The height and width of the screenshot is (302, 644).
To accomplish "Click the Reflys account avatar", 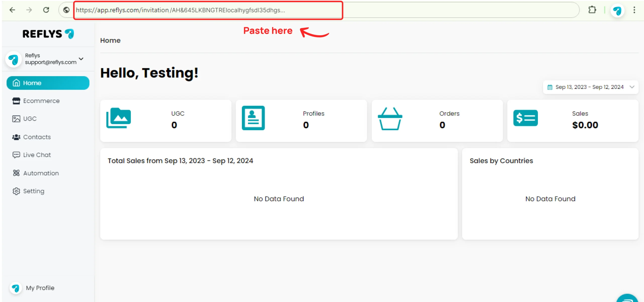I will (13, 60).
